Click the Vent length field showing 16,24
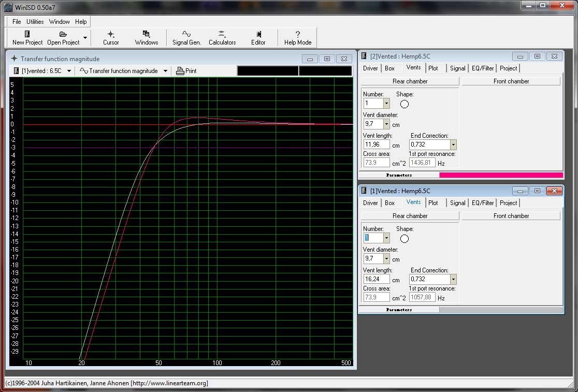 (376, 279)
